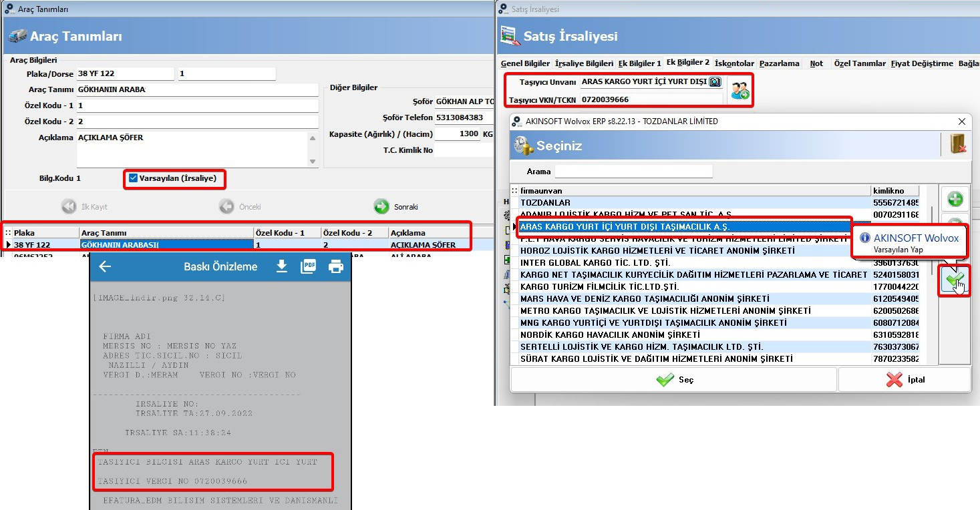Click the Arama search box in Seçiniz
Viewport: 980px width, 510px height.
pyautogui.click(x=633, y=172)
